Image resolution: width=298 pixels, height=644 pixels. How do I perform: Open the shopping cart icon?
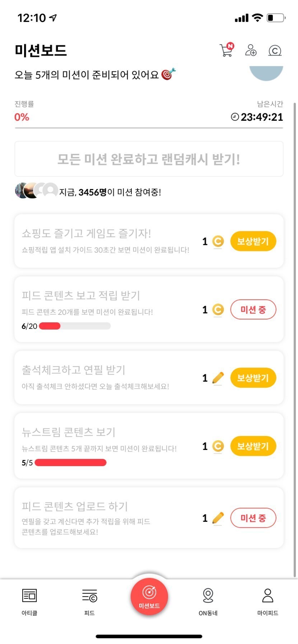point(226,50)
